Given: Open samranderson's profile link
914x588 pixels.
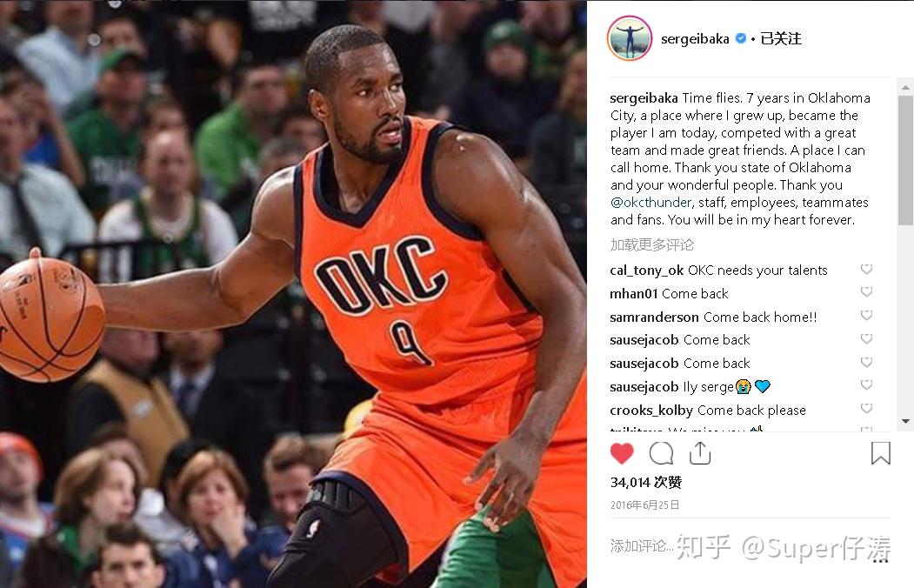Looking at the screenshot, I should click(x=654, y=317).
